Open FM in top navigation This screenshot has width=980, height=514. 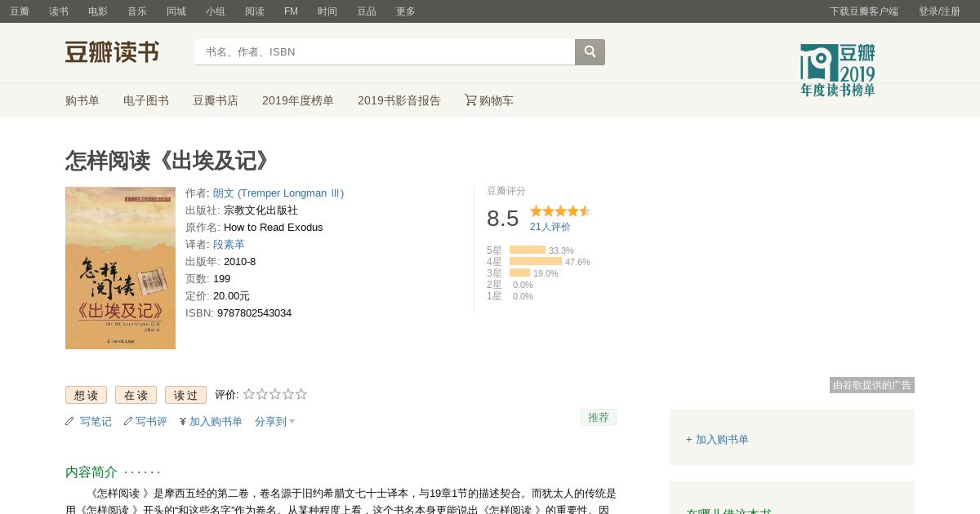point(291,11)
